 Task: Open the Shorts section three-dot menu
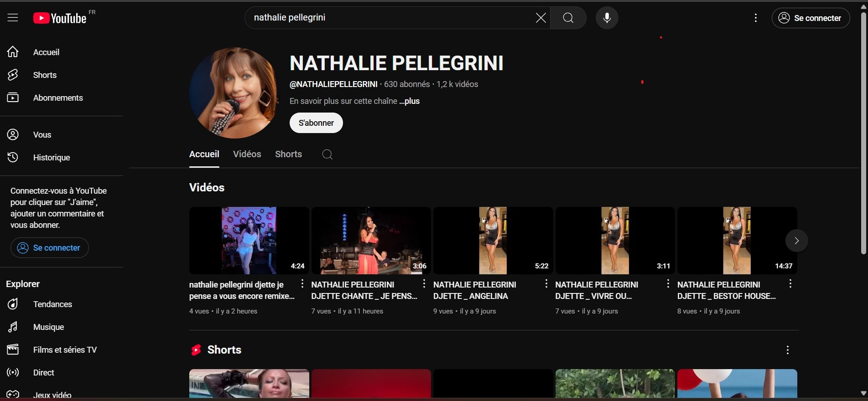[x=788, y=350]
